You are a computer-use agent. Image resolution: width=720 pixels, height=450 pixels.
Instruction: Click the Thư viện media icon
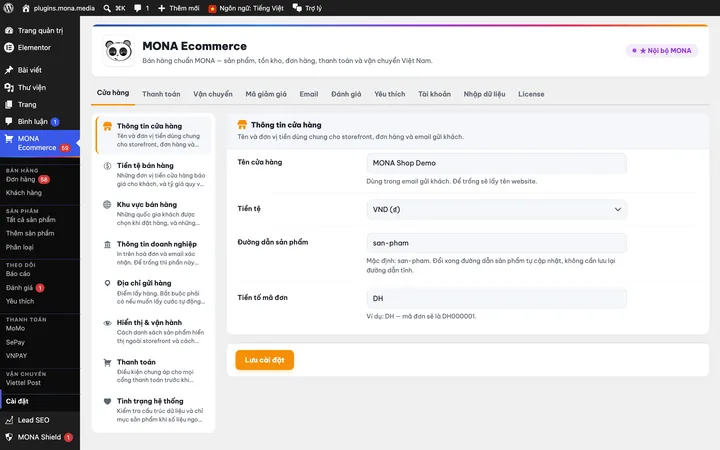[x=9, y=87]
